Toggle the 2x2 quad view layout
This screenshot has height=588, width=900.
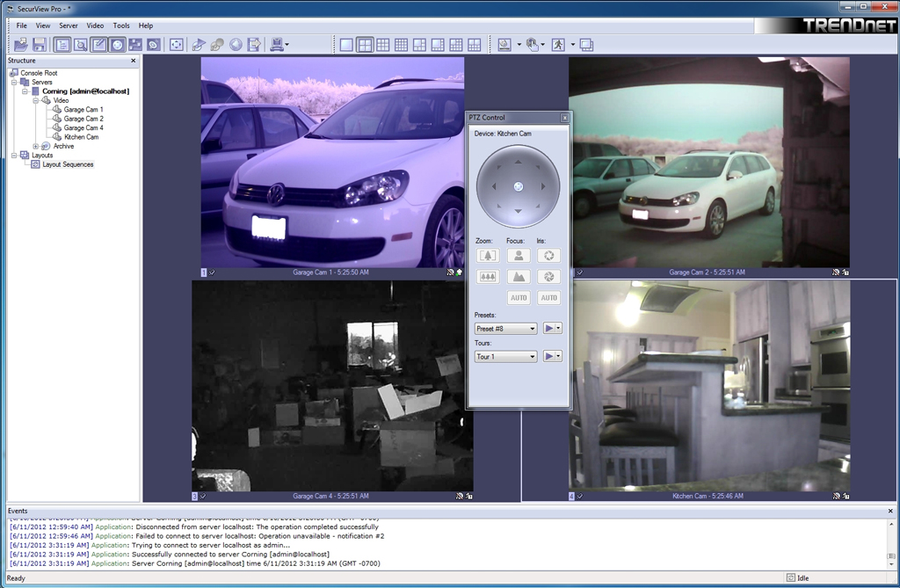(x=365, y=44)
